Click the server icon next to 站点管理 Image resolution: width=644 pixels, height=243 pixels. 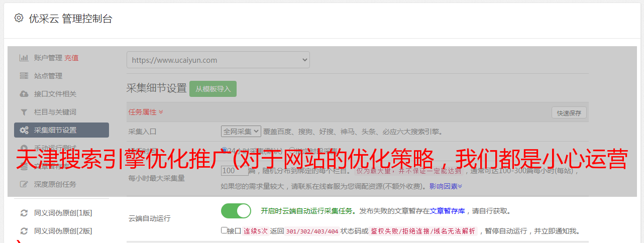pyautogui.click(x=24, y=76)
